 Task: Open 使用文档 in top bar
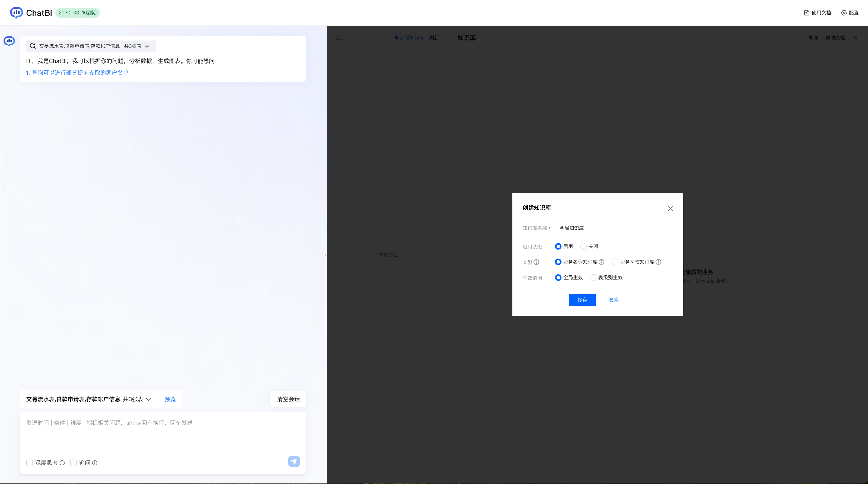click(818, 13)
